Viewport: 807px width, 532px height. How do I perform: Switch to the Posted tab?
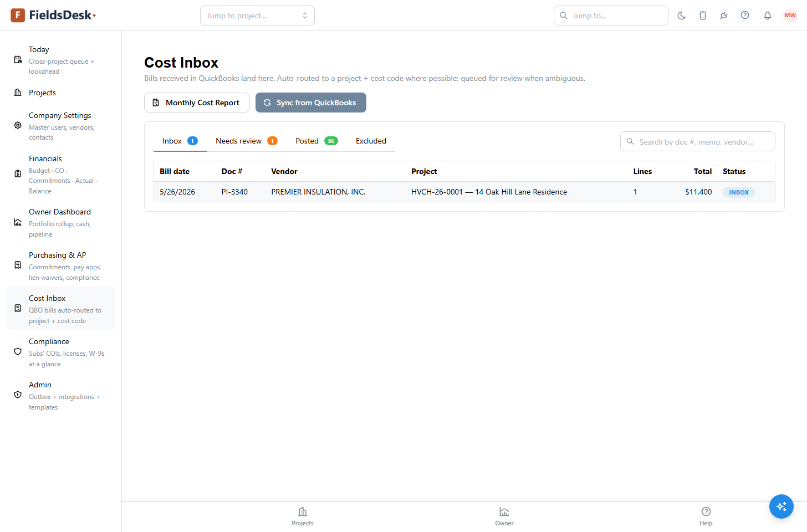tap(316, 141)
